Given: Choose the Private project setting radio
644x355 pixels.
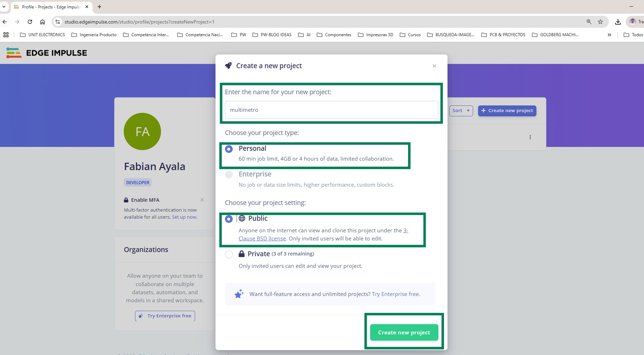Looking at the screenshot, I should pos(229,254).
